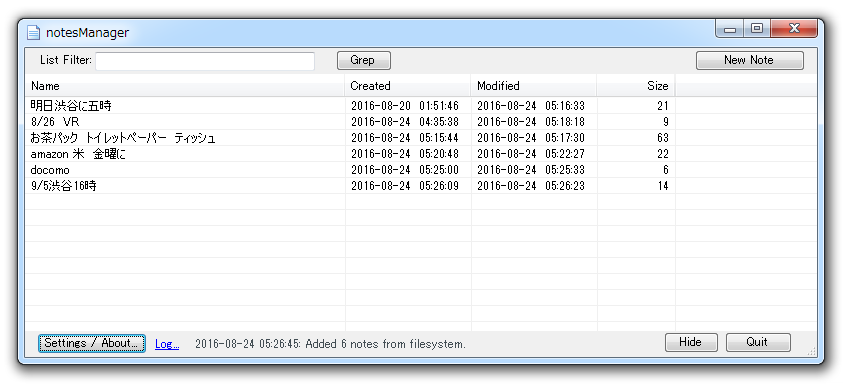Click status message Added 6 notes from filesystem
The image size is (846, 387).
[386, 344]
